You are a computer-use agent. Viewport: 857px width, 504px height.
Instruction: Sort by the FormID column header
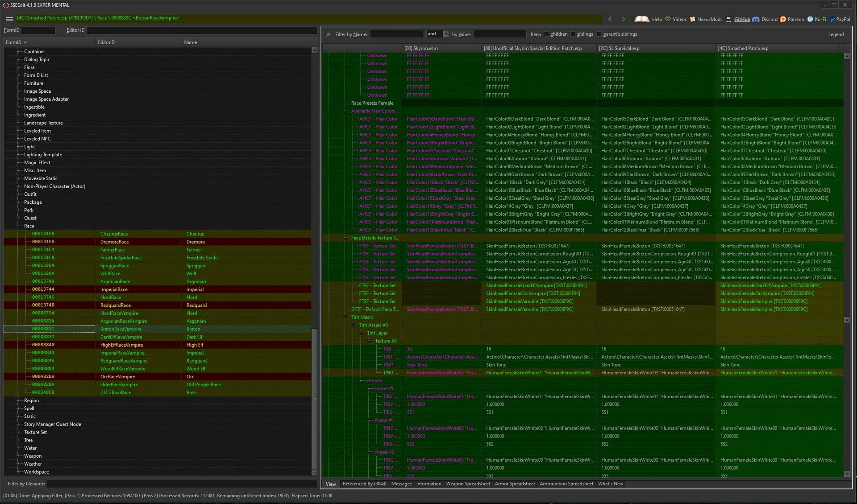tap(49, 42)
